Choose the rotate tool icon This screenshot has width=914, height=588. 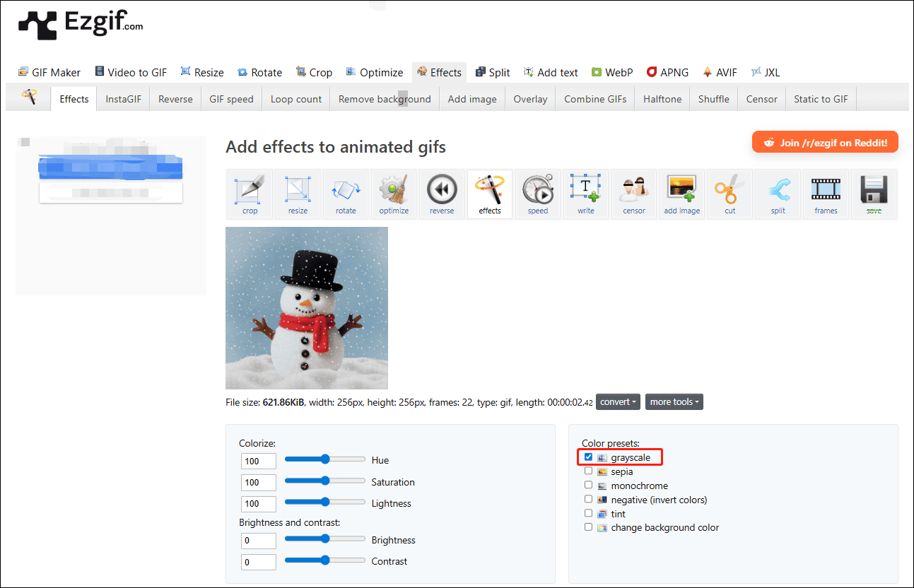[346, 194]
